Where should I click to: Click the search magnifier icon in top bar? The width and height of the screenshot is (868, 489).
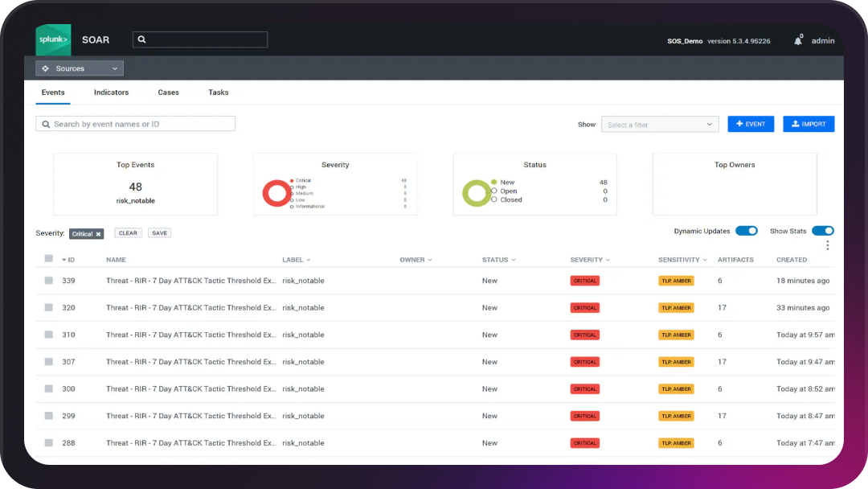click(141, 39)
